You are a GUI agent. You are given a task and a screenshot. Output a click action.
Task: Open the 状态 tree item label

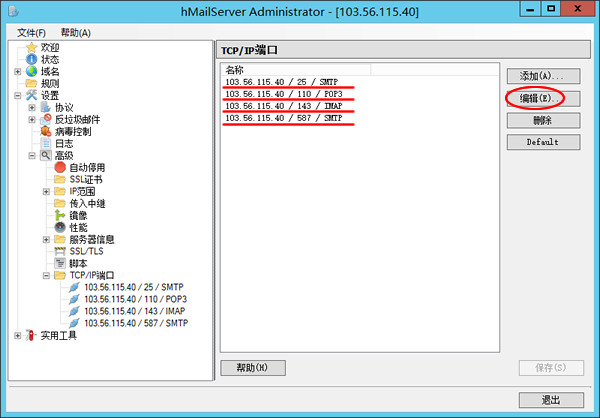click(50, 59)
